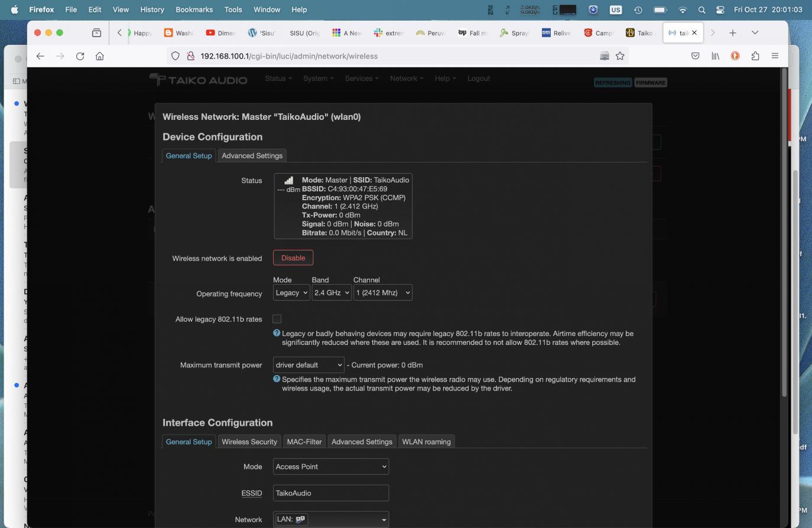Screen dimensions: 812x528
Task: Open the Band 2.4 GHz dropdown
Action: 331,293
